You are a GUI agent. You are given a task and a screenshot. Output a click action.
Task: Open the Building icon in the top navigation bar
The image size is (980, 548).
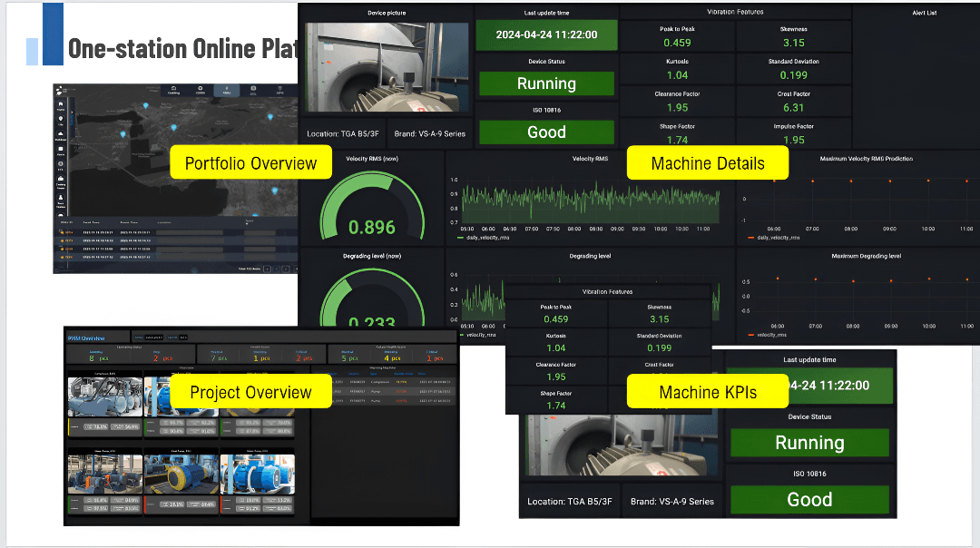coord(172,89)
